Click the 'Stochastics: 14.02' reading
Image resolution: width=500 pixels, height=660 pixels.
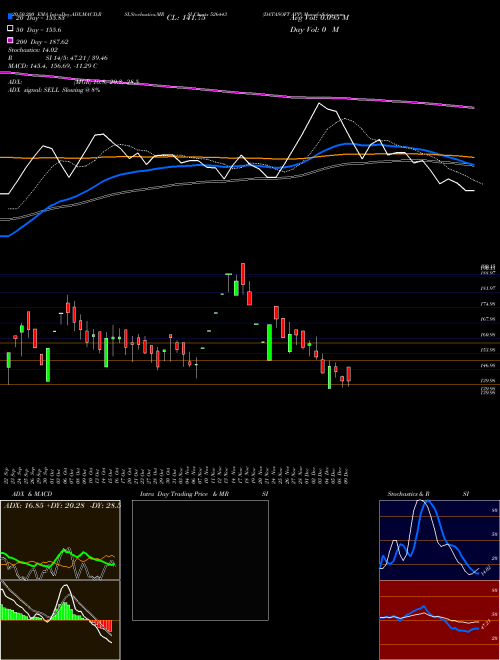click(32, 50)
